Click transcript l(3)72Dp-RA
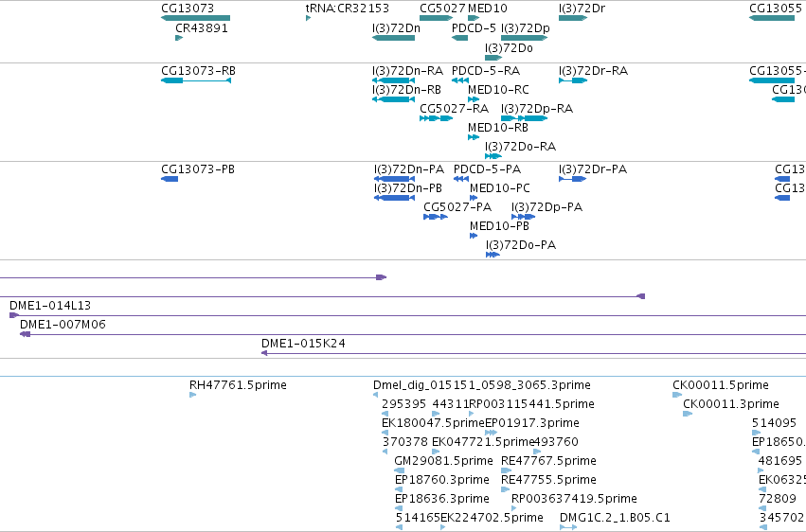 [x=524, y=118]
